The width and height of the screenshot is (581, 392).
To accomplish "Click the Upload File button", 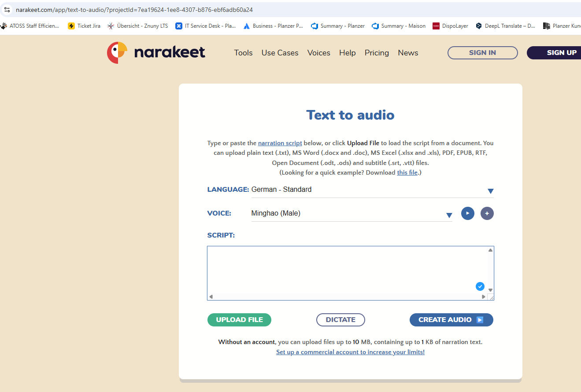I will click(x=239, y=320).
